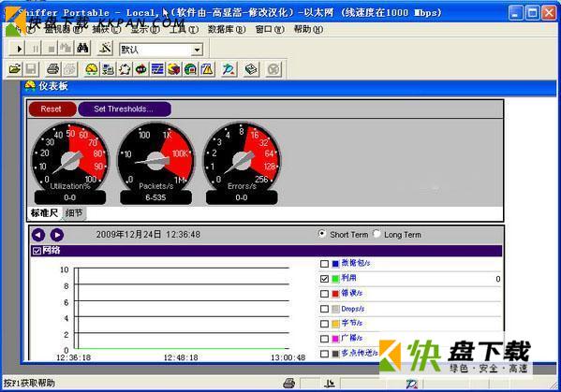
Task: Select the Long Term radio button
Action: click(376, 234)
